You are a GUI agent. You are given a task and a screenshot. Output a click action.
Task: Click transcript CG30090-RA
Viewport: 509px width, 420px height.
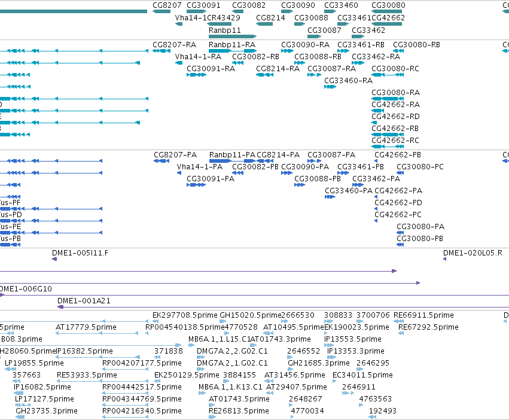287,51
